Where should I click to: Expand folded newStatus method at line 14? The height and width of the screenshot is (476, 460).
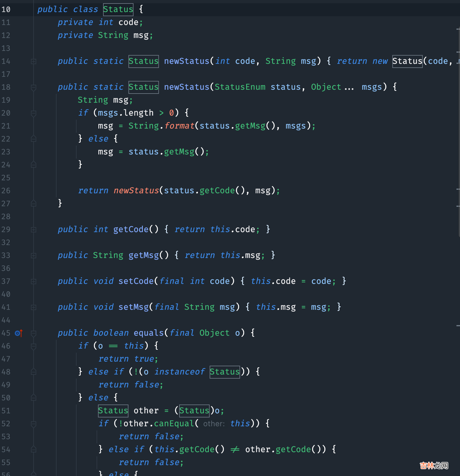pos(34,61)
